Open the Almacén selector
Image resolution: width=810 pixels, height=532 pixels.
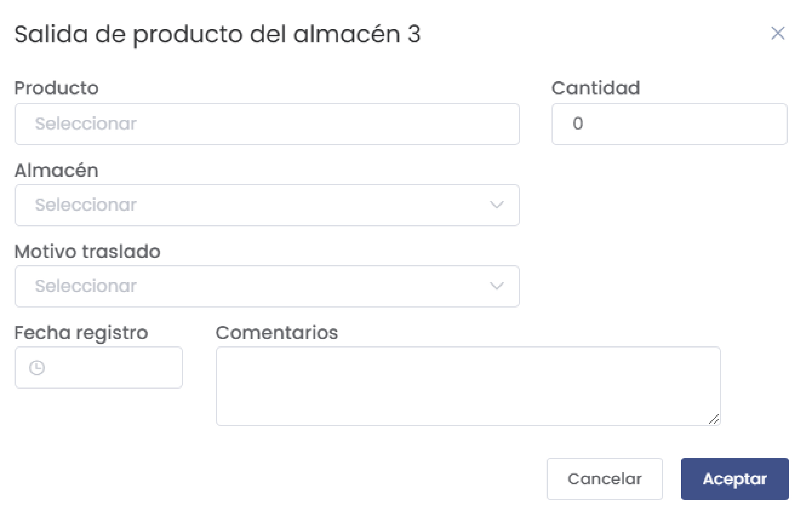click(x=267, y=205)
